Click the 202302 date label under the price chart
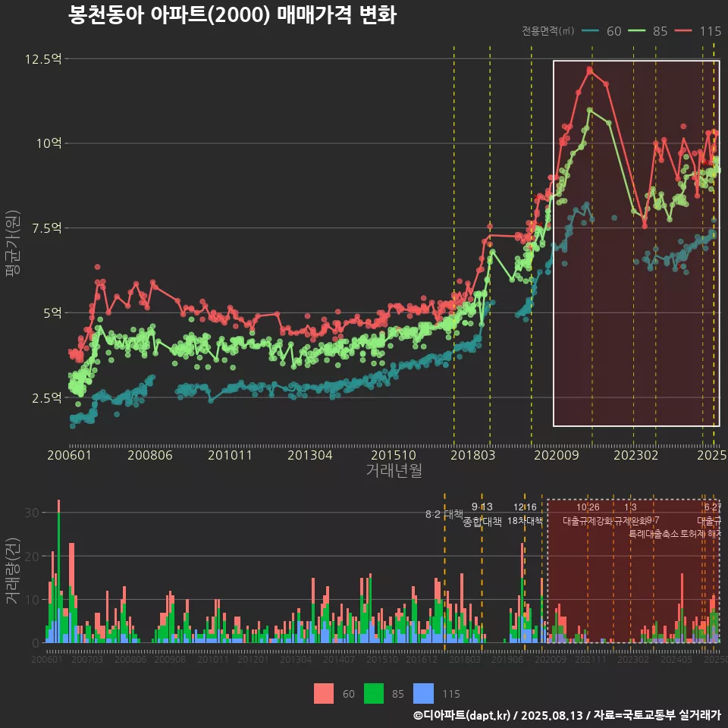The image size is (728, 728). 636,455
